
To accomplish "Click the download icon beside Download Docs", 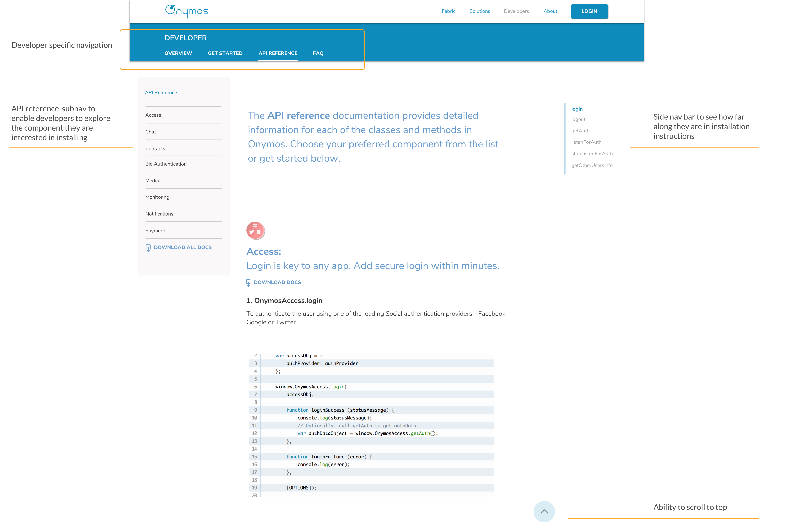I will pyautogui.click(x=248, y=283).
